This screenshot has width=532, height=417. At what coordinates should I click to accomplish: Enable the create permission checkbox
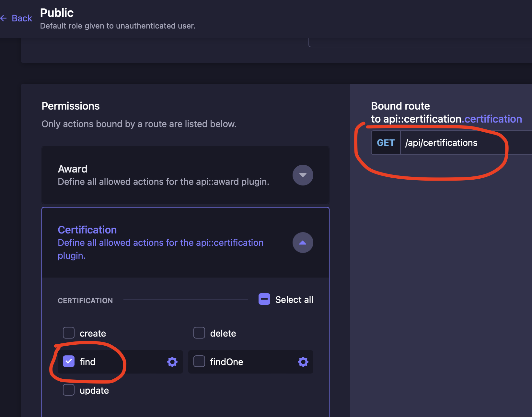[x=68, y=333]
